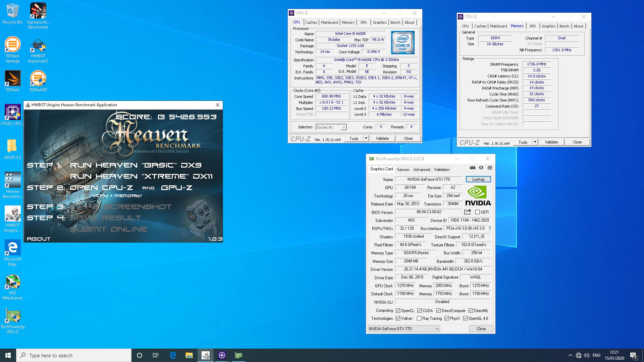This screenshot has height=362, width=644.
Task: Click bus interface question mark in GPU-Z
Action: 490,228
